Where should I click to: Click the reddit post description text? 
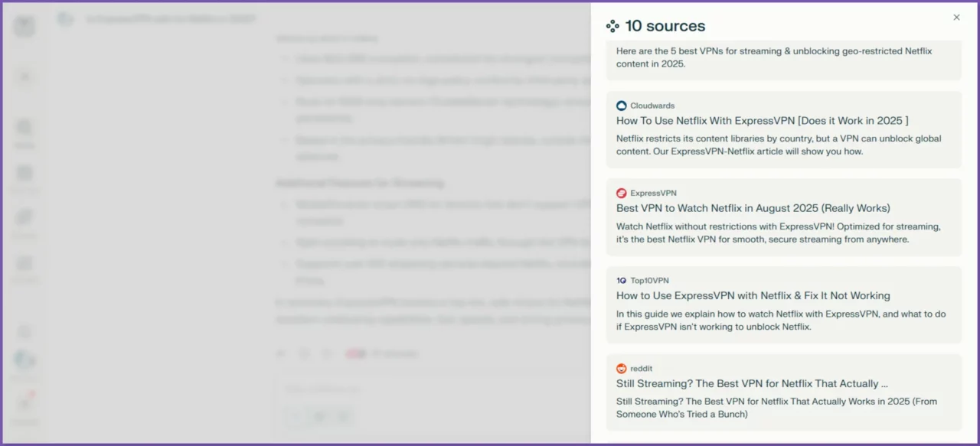[x=776, y=408]
